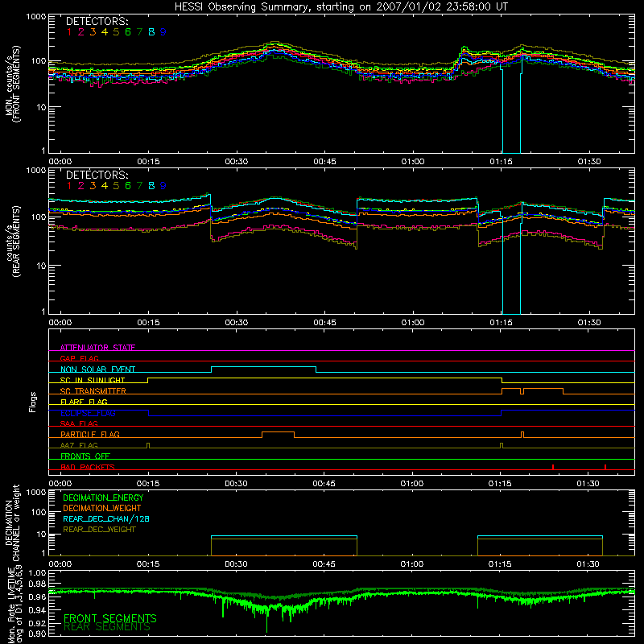The height and width of the screenshot is (644, 644).
Task: Click 01:30 tick label under decimation plot
Action: 588,564
